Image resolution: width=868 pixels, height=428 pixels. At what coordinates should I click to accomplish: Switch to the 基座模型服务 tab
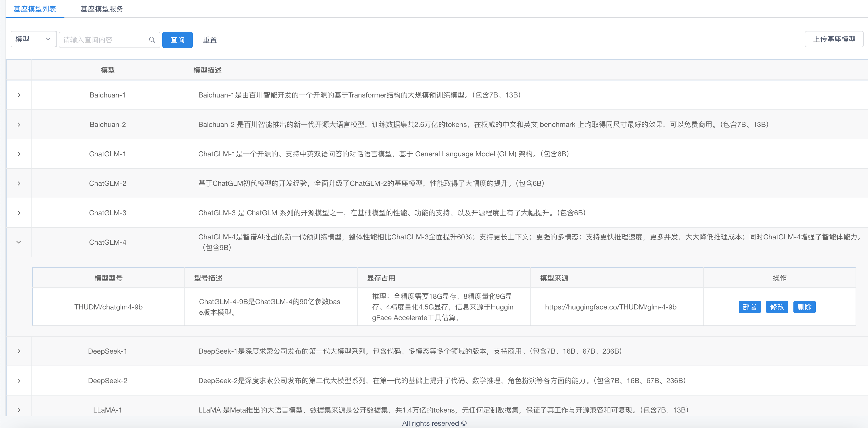(102, 9)
